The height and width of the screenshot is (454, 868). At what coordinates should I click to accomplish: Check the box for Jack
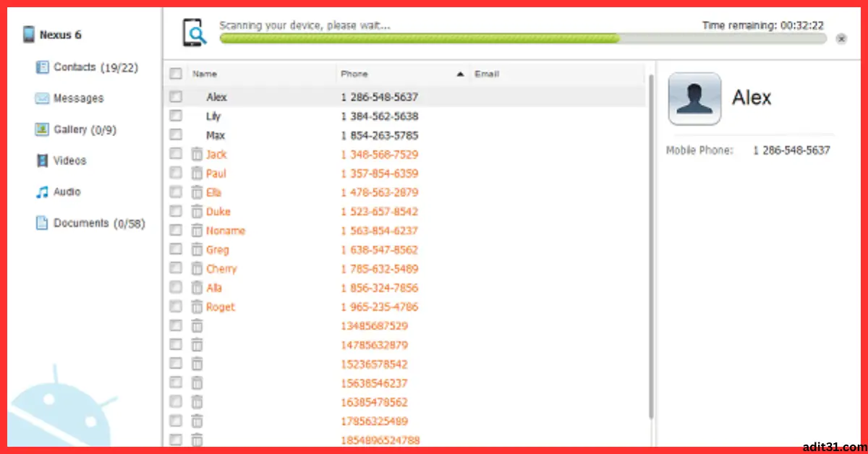click(175, 154)
